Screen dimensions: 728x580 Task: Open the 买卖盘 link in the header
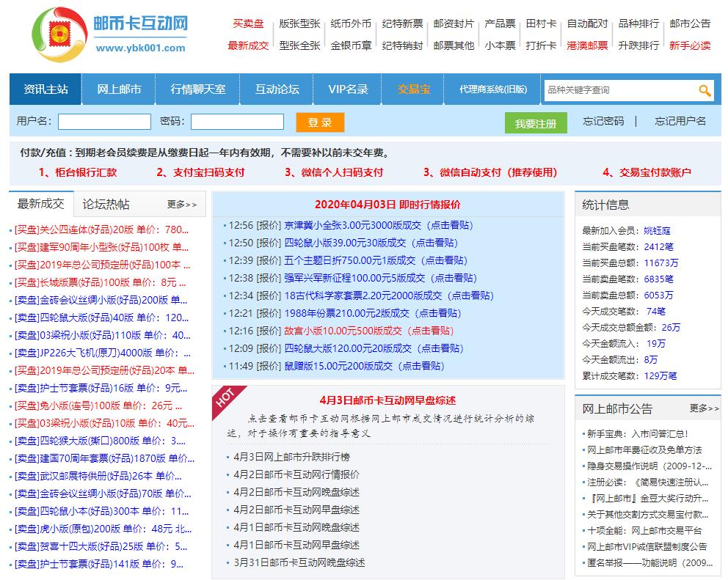coord(248,23)
